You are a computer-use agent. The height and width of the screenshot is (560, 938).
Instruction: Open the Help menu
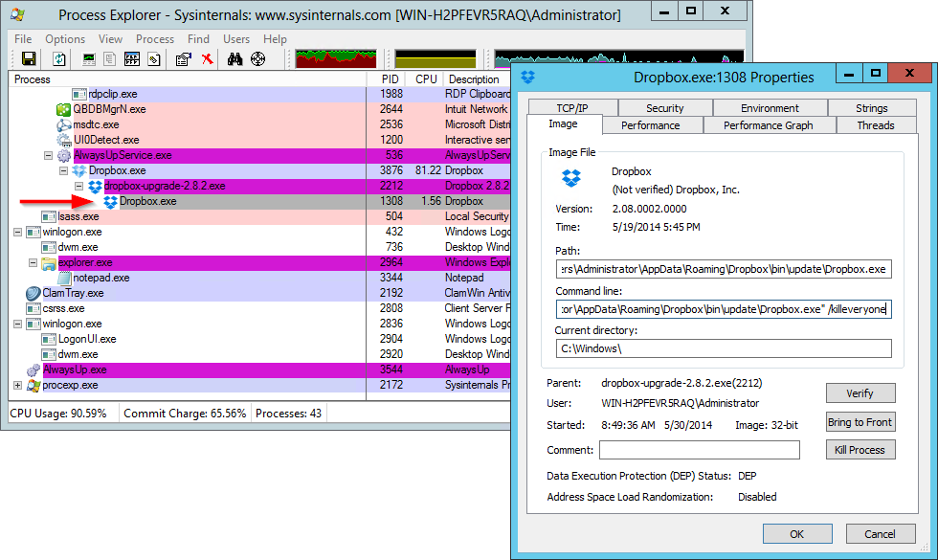(x=276, y=39)
